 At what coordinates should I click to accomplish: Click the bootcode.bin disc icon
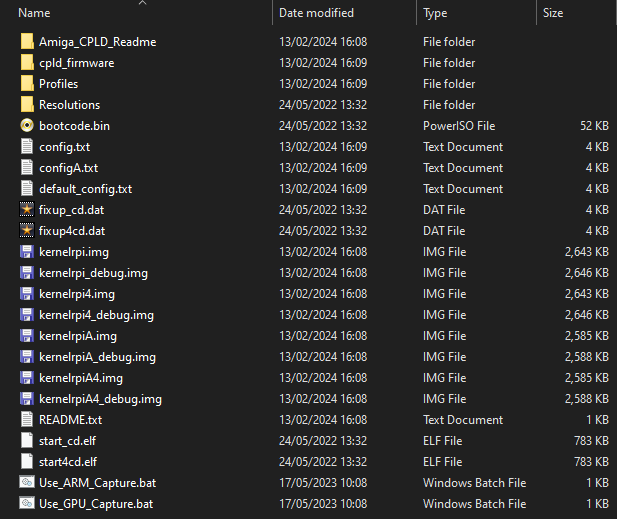[27, 126]
